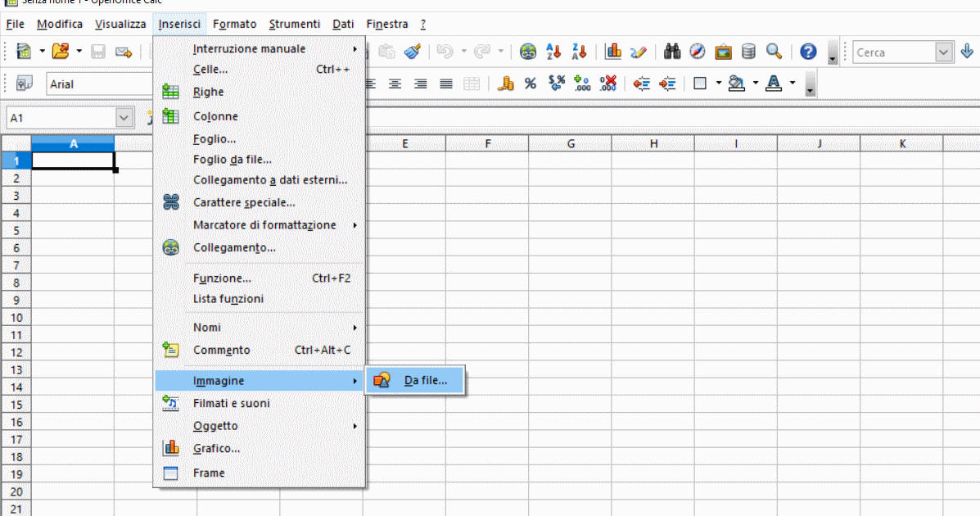Open the Formato menu in menu bar
The height and width of the screenshot is (516, 980).
(x=234, y=25)
